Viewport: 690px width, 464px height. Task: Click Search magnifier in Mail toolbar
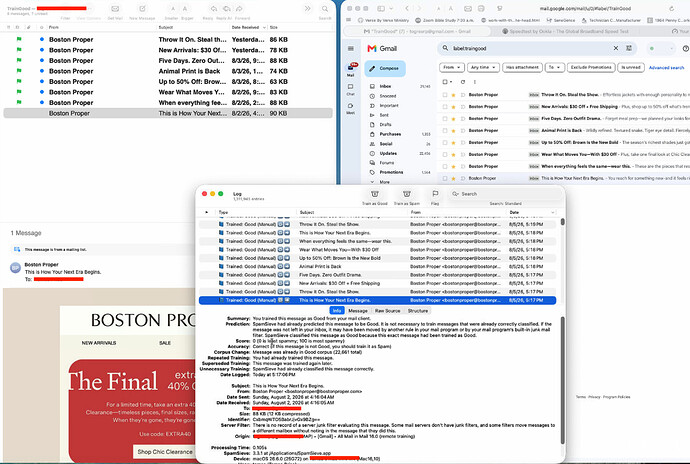325,9
